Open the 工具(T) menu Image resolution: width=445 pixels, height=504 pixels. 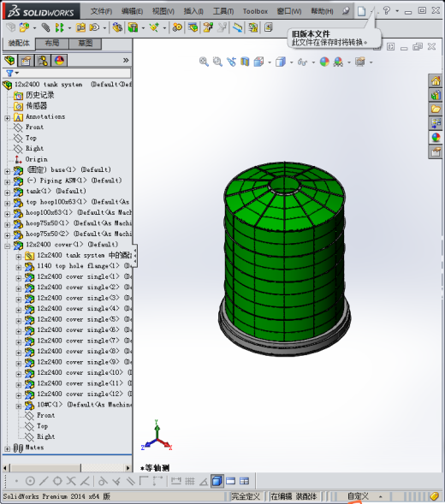[223, 11]
